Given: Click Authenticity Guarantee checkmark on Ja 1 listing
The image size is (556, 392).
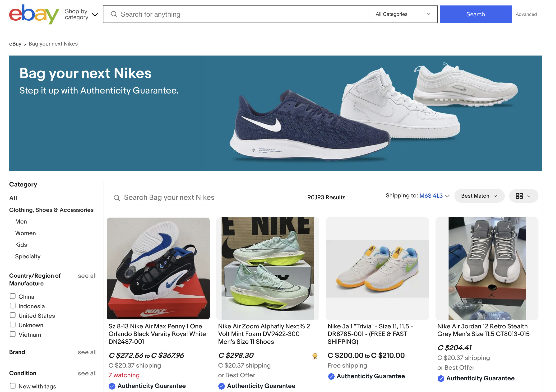Looking at the screenshot, I should point(331,376).
